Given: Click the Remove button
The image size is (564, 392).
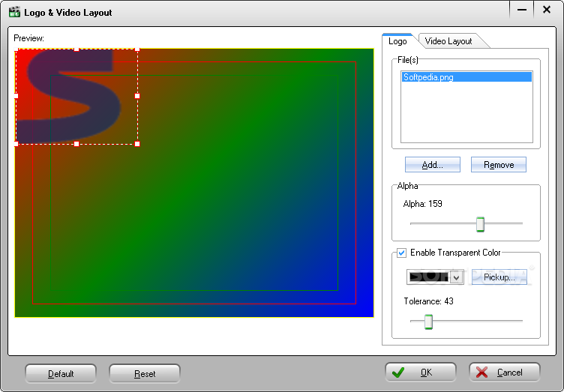Looking at the screenshot, I should click(x=499, y=165).
